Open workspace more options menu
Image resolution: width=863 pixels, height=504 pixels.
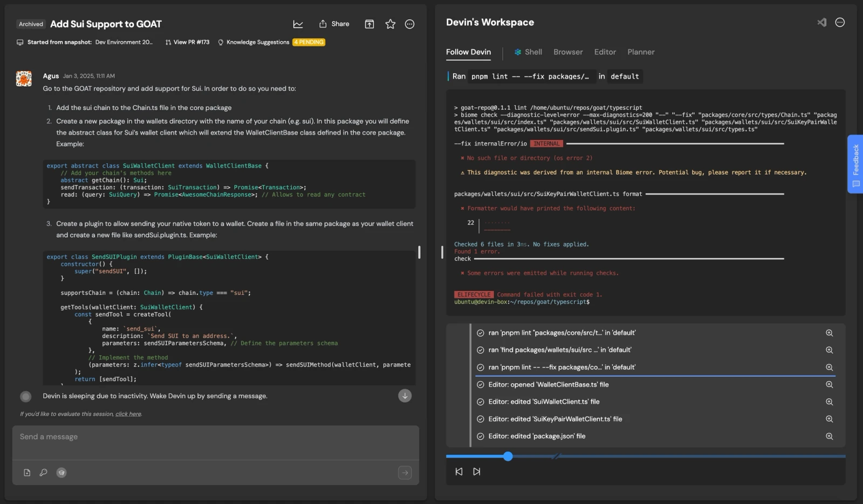click(x=840, y=23)
